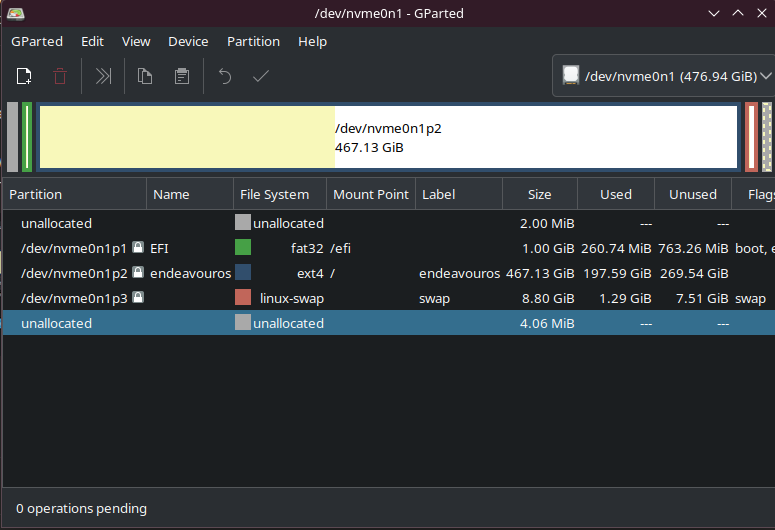Click the lock icon beside /dev/nvme0n1p2
The width and height of the screenshot is (775, 530).
tap(138, 272)
